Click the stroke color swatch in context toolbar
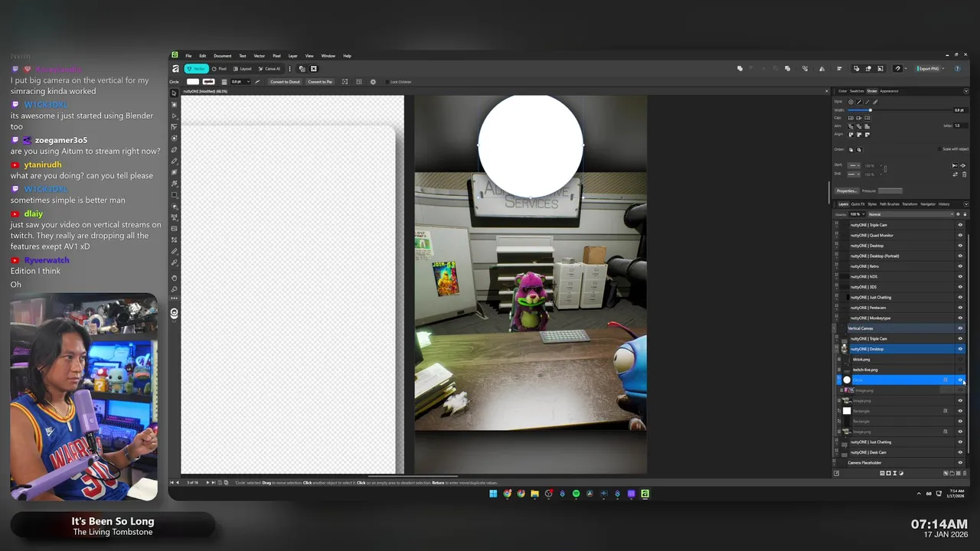This screenshot has height=551, width=980. (x=208, y=82)
